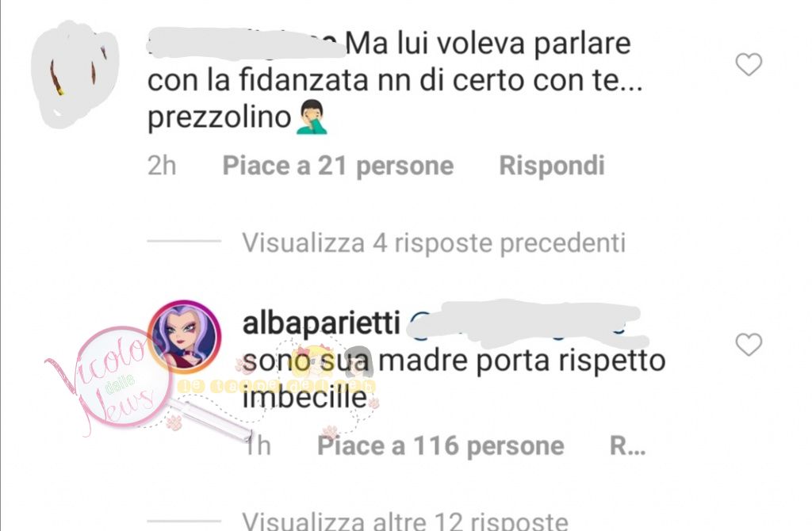Select the text 'sono sua madre porta rispetto'
This screenshot has width=812, height=531.
point(454,361)
